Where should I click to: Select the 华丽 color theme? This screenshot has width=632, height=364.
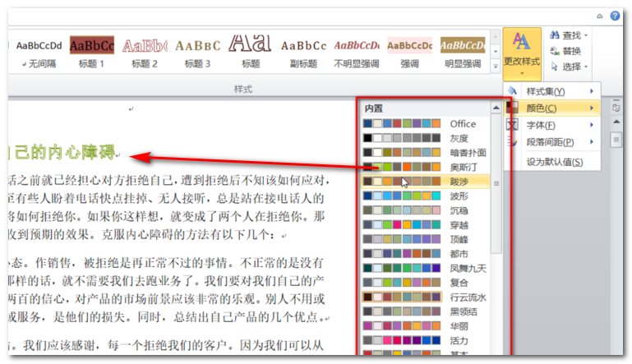pyautogui.click(x=425, y=326)
